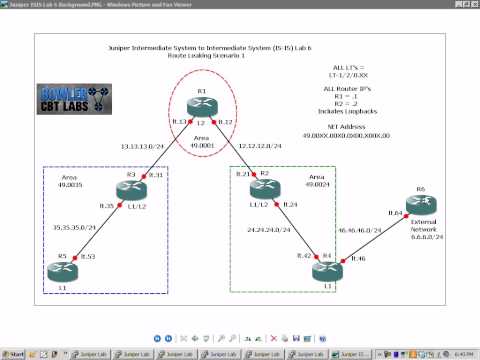Click the '12.12.12.0/24' subnet label
The width and height of the screenshot is (480, 360).
pyautogui.click(x=260, y=146)
